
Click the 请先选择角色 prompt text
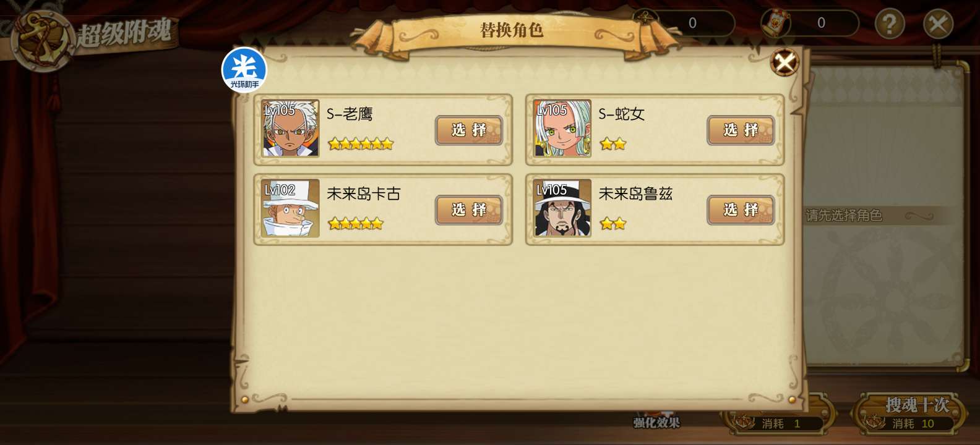click(x=844, y=216)
